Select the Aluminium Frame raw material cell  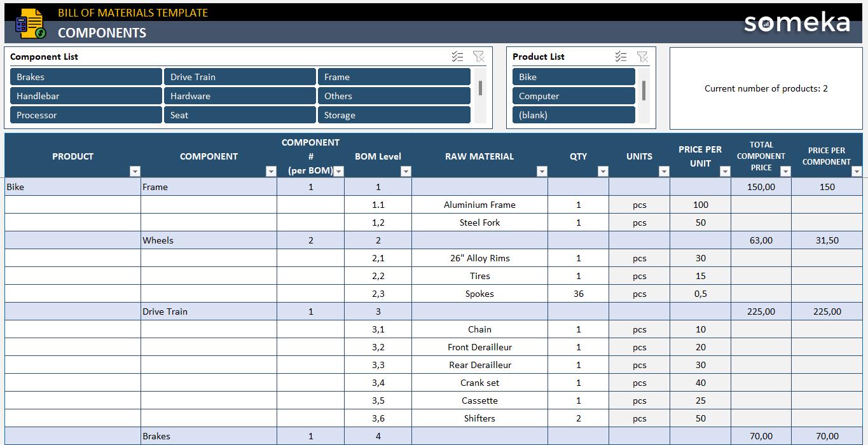479,205
